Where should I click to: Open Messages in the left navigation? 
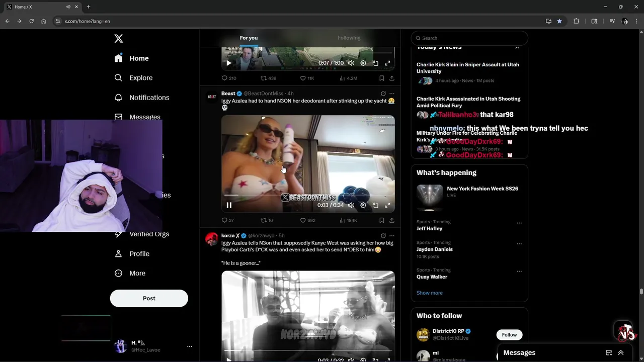pos(137,117)
